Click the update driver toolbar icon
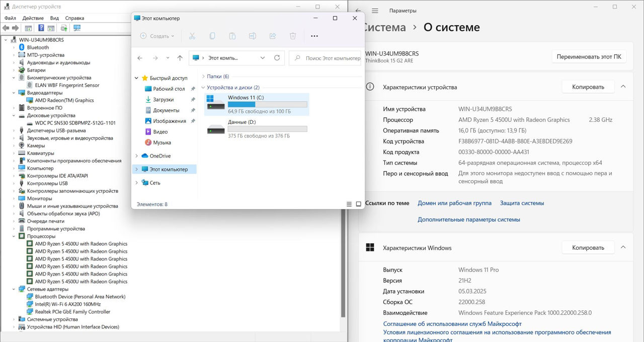This screenshot has height=342, width=644. pos(64,28)
